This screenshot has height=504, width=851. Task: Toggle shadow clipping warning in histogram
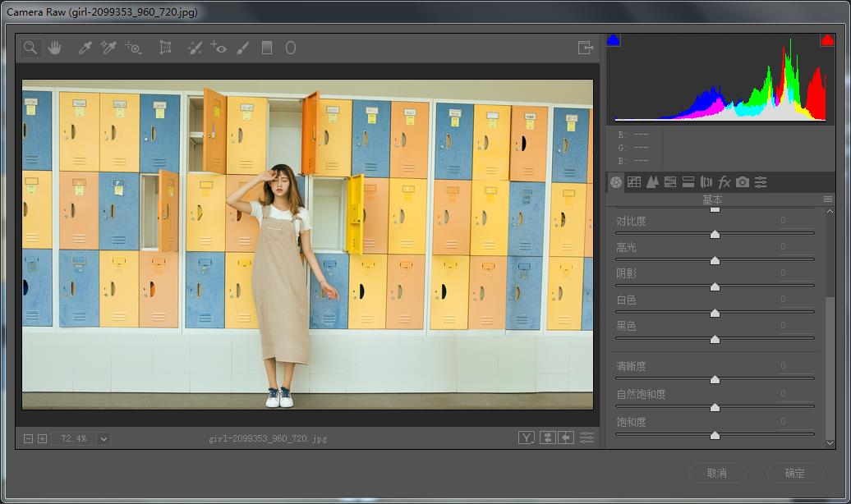click(x=613, y=40)
